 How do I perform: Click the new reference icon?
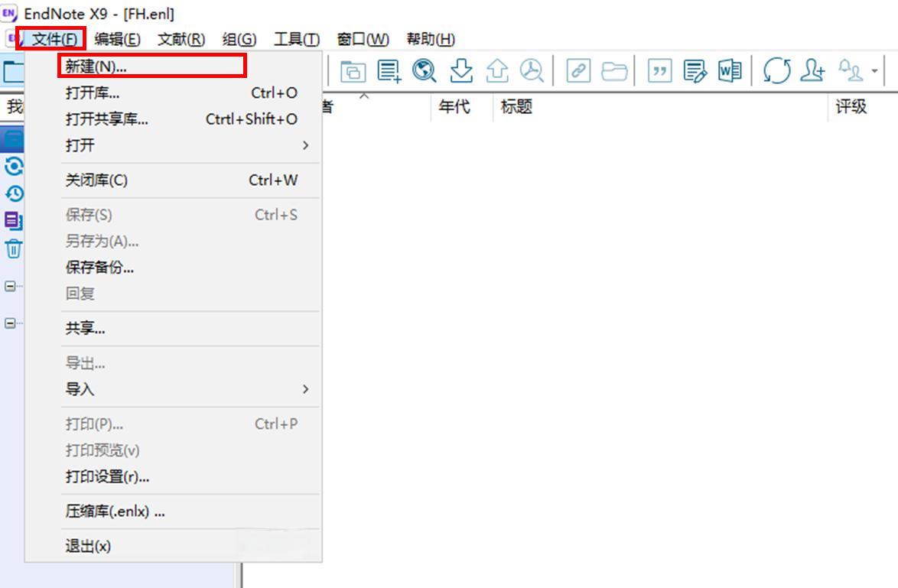389,71
